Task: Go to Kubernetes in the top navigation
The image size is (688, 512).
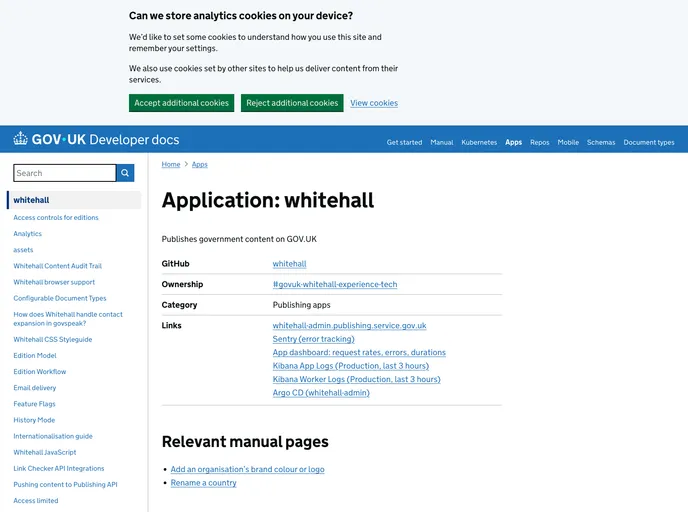Action: (x=479, y=142)
